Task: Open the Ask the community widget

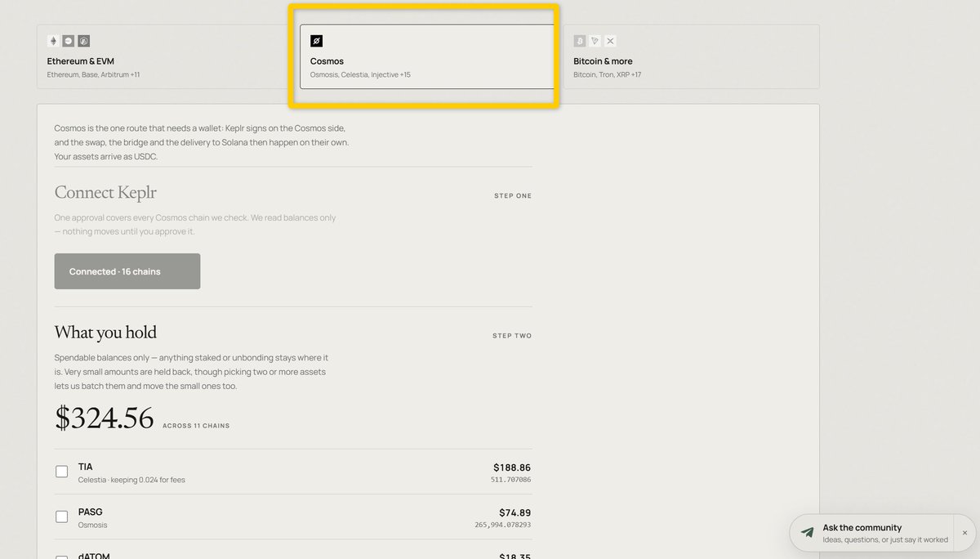Action: click(x=871, y=533)
